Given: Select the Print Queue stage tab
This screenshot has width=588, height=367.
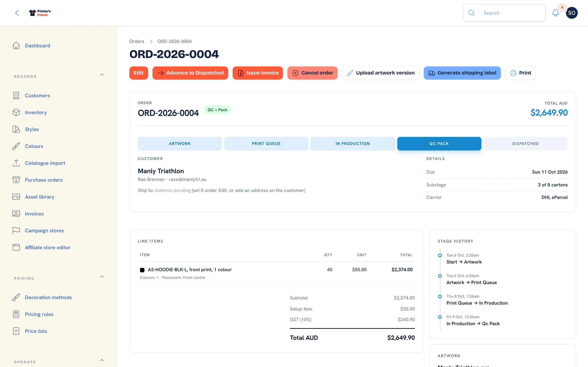Looking at the screenshot, I should tap(266, 144).
